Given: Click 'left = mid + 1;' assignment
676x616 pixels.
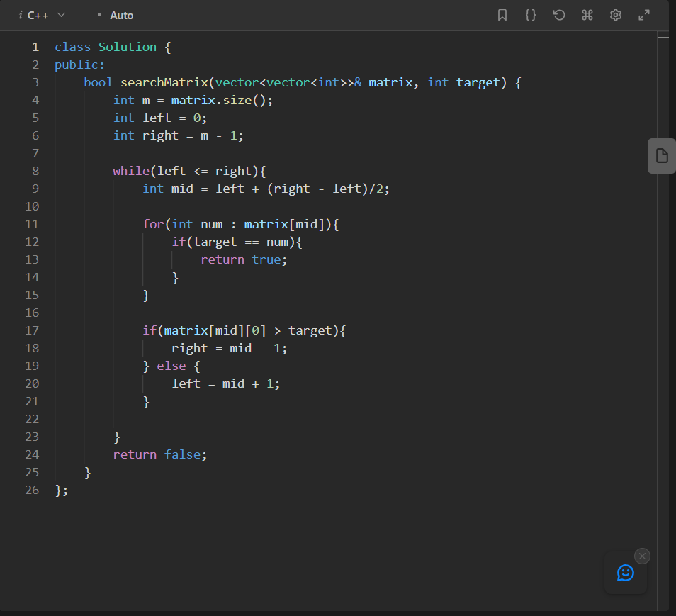Looking at the screenshot, I should tap(226, 383).
